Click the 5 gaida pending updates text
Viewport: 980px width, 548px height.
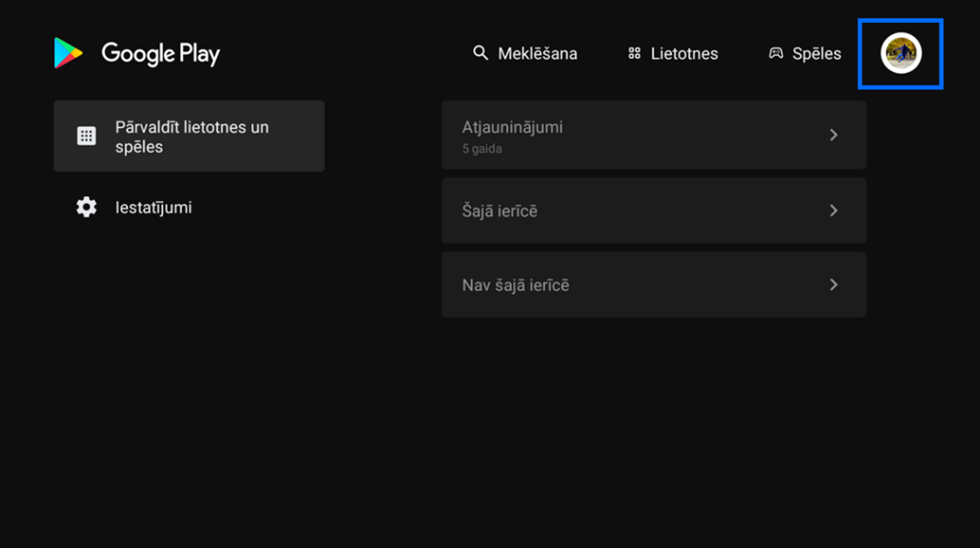[x=482, y=149]
